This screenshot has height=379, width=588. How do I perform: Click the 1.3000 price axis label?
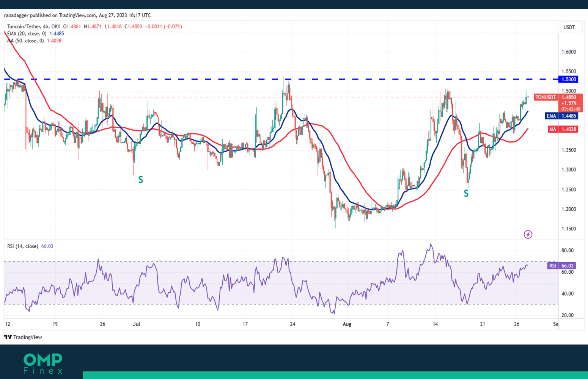point(569,170)
